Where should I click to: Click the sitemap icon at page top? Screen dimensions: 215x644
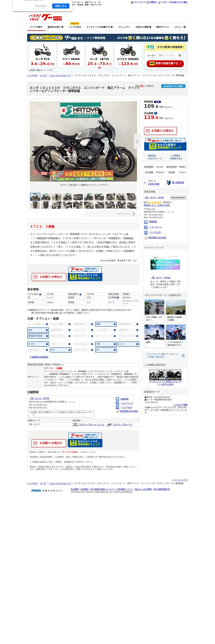[x=132, y=2]
